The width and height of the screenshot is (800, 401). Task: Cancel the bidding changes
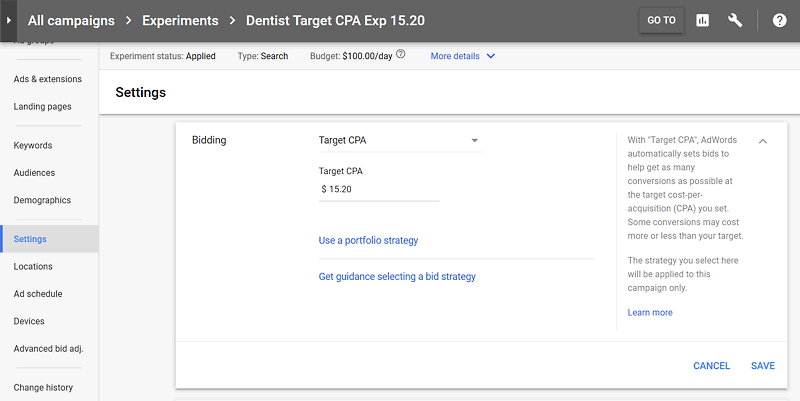click(x=711, y=366)
